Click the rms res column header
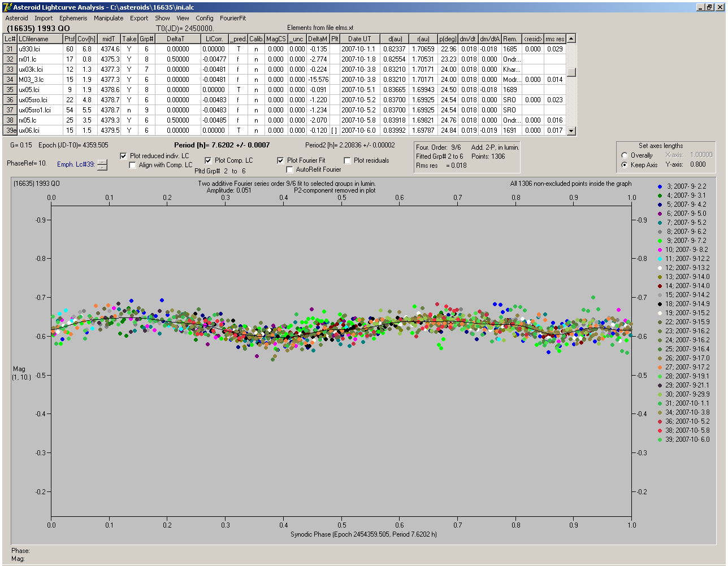Screen dimensions: 728x566 pyautogui.click(x=555, y=39)
